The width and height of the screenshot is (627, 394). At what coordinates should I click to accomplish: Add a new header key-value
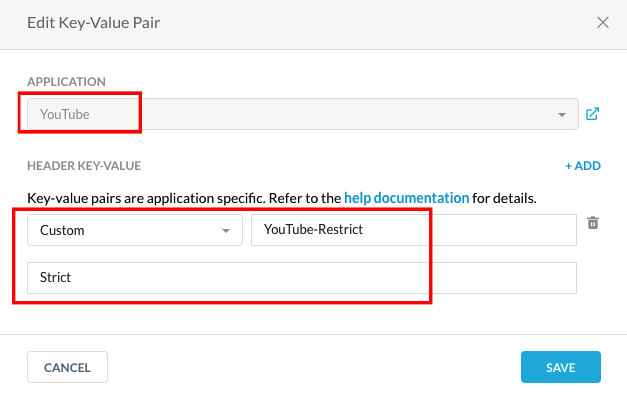[x=583, y=166]
